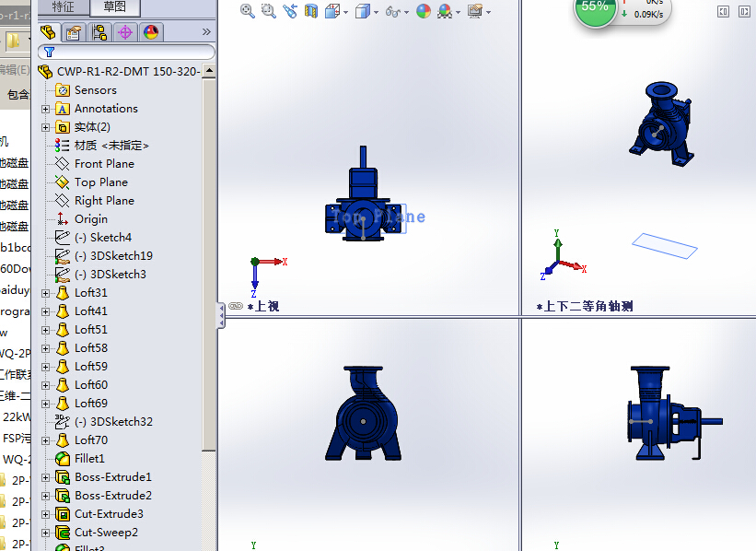Viewport: 756px width, 551px height.
Task: Select (-) Sketch4 in tree
Action: click(103, 238)
